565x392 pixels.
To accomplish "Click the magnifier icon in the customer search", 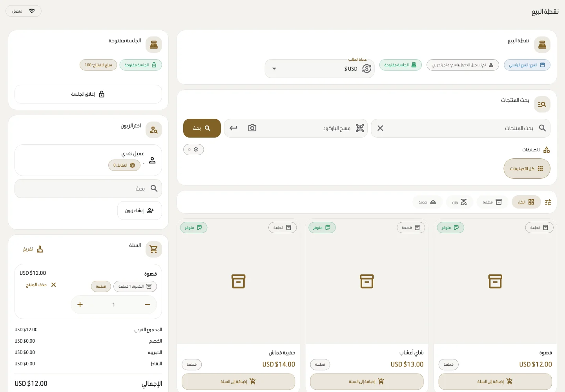I will tap(154, 189).
